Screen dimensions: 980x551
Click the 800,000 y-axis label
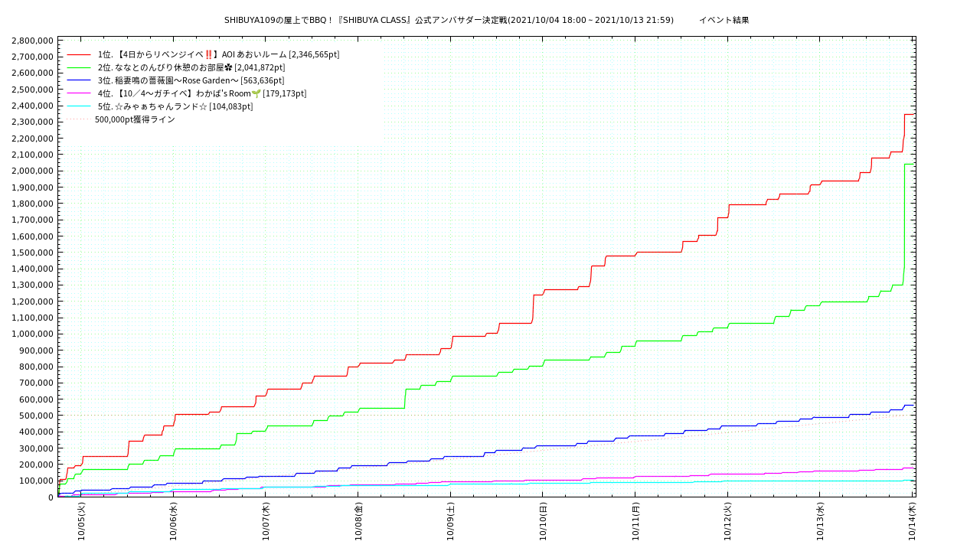(x=37, y=367)
